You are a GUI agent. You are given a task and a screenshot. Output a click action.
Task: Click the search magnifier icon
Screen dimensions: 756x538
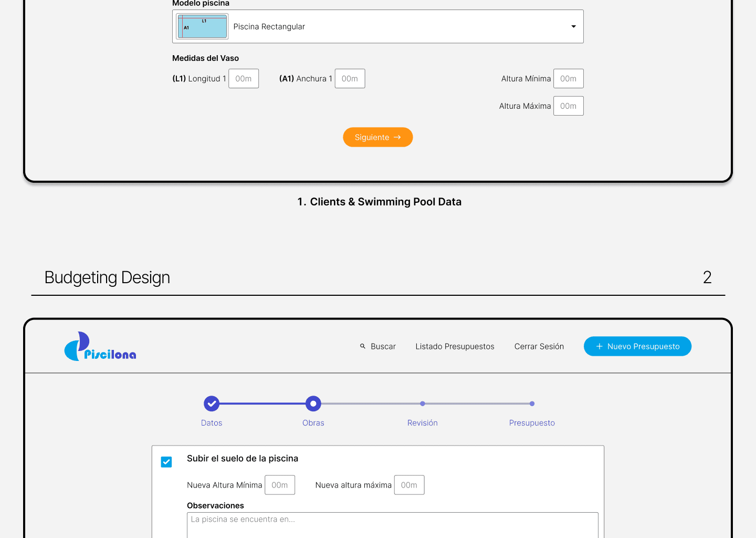tap(362, 346)
